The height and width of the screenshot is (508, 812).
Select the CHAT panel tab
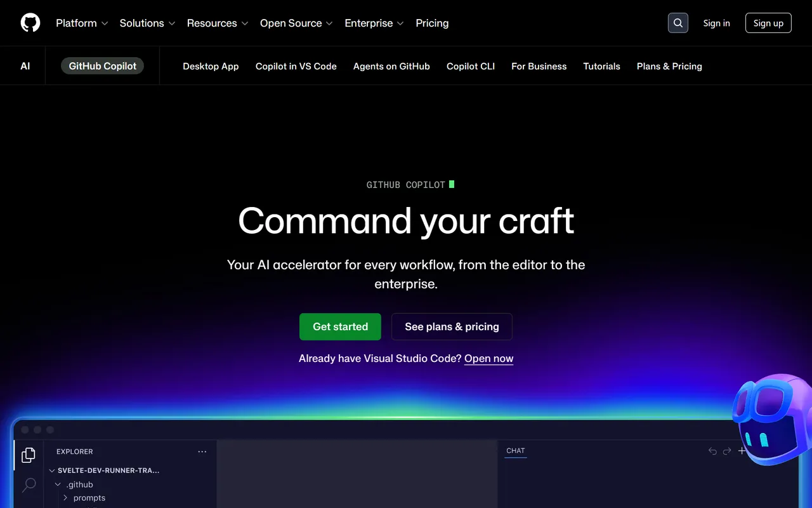click(x=516, y=451)
